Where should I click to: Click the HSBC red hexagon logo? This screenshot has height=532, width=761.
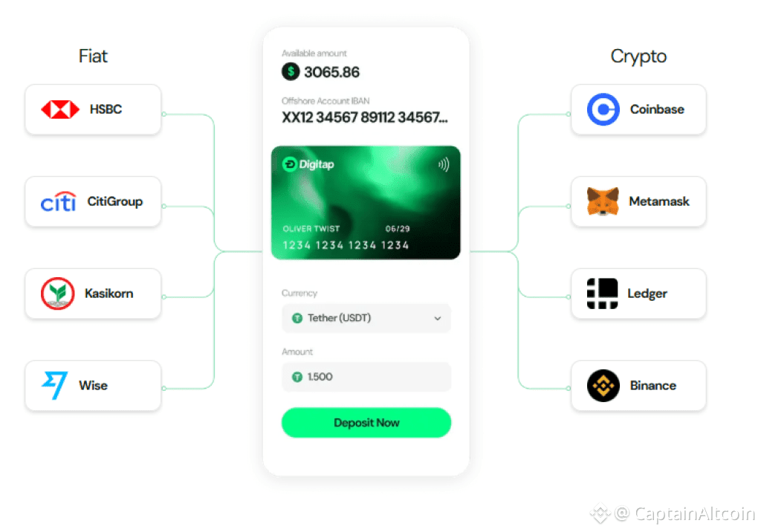(x=60, y=110)
